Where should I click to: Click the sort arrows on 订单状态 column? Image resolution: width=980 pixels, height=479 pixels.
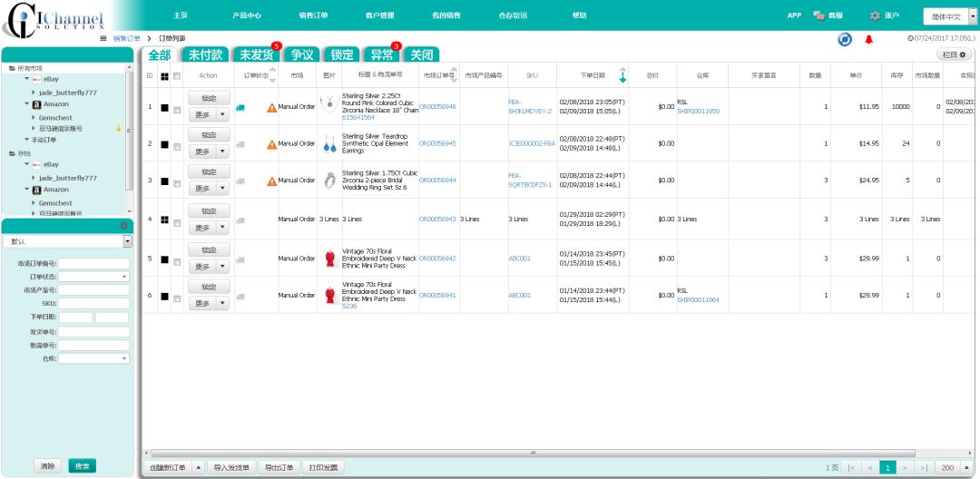click(272, 74)
